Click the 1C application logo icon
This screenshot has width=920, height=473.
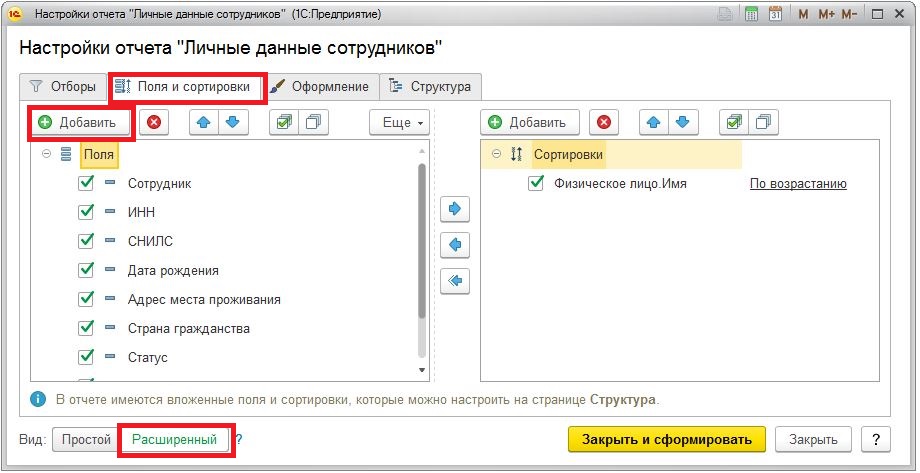[x=14, y=14]
